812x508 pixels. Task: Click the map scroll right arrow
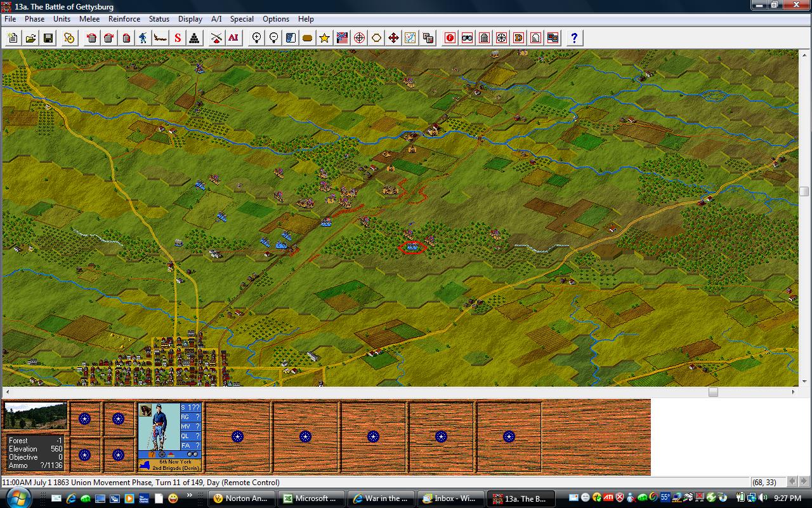point(793,392)
